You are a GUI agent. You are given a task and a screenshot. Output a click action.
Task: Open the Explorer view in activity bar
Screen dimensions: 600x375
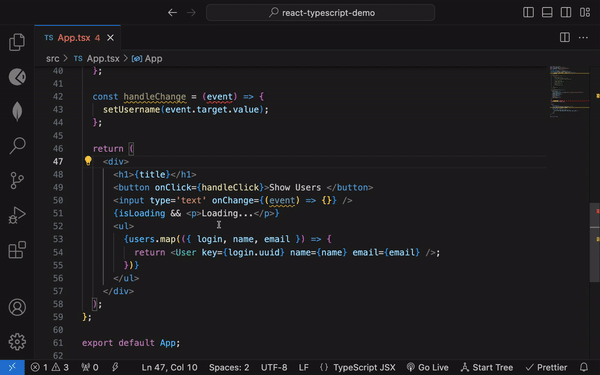pos(17,42)
